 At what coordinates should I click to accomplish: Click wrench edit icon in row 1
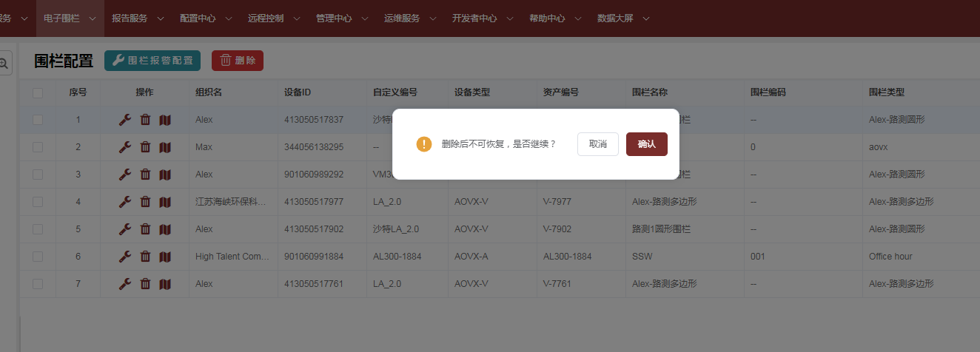tap(125, 120)
